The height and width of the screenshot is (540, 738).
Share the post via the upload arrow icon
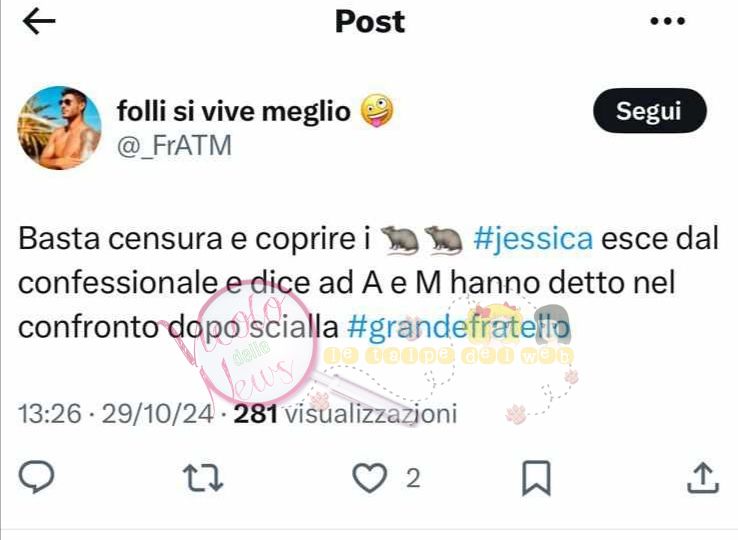pos(703,478)
